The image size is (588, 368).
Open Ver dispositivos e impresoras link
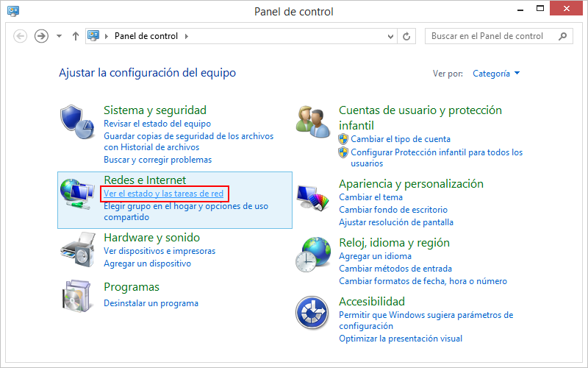click(x=159, y=251)
